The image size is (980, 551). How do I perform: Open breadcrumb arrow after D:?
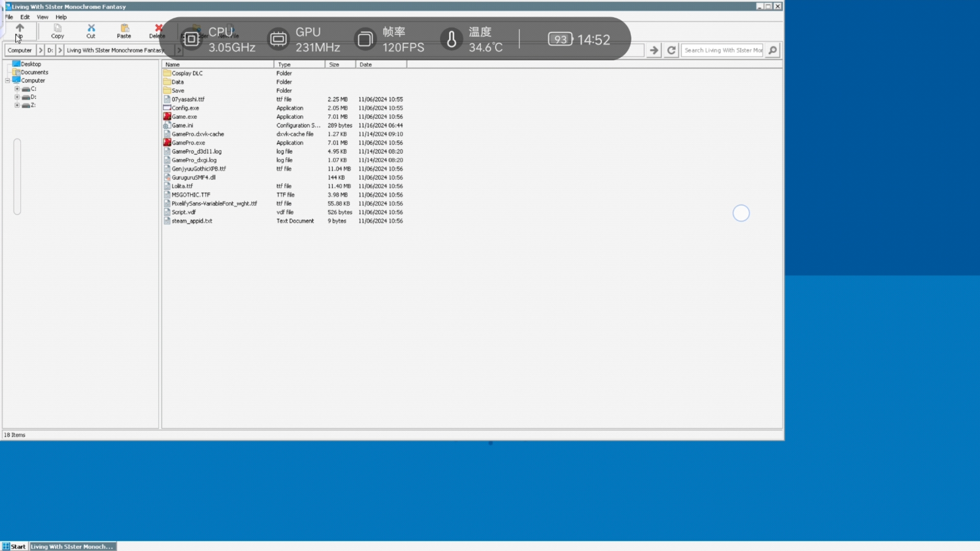coord(60,50)
